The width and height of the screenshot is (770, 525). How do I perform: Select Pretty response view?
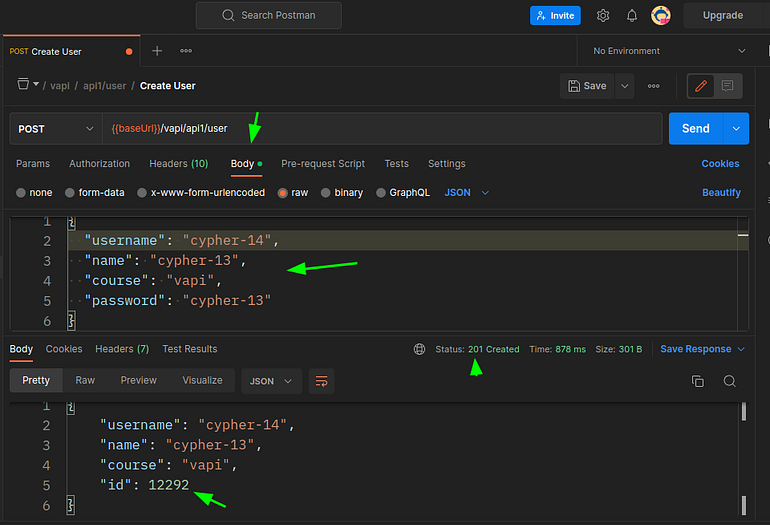coord(36,381)
